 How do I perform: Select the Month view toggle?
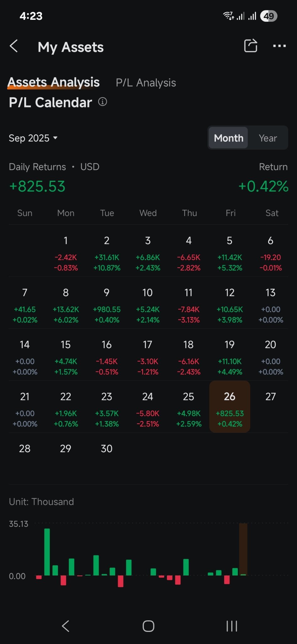[x=228, y=138]
